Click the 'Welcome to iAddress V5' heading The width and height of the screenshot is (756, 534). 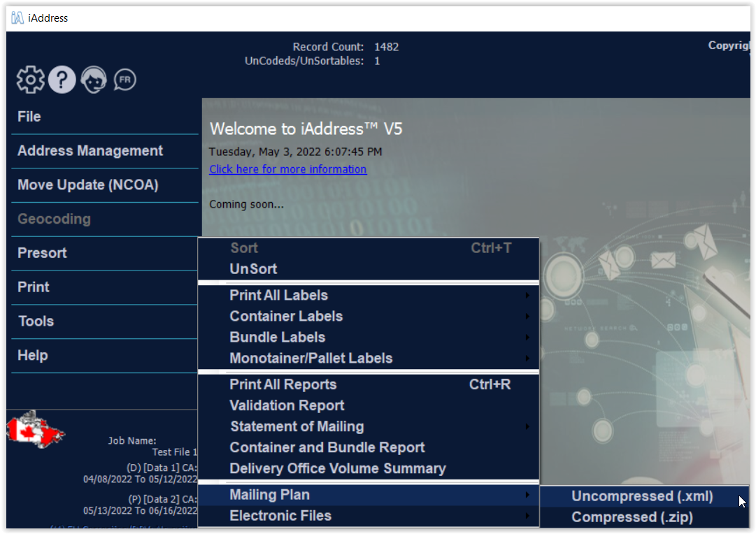coord(306,129)
